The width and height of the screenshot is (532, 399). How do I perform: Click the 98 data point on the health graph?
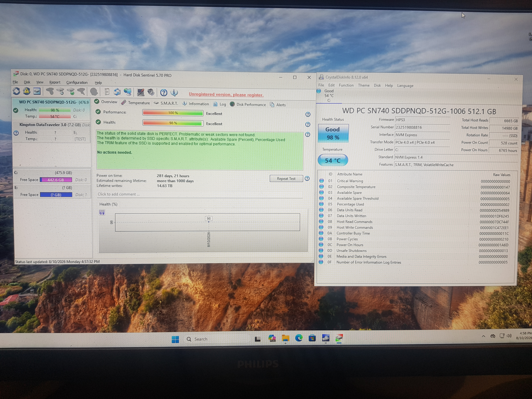pos(209,222)
